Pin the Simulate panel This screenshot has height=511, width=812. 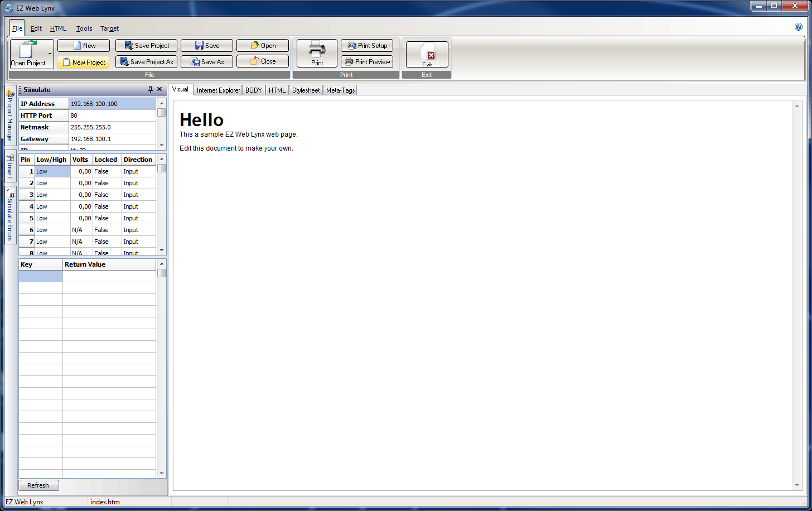[x=150, y=90]
